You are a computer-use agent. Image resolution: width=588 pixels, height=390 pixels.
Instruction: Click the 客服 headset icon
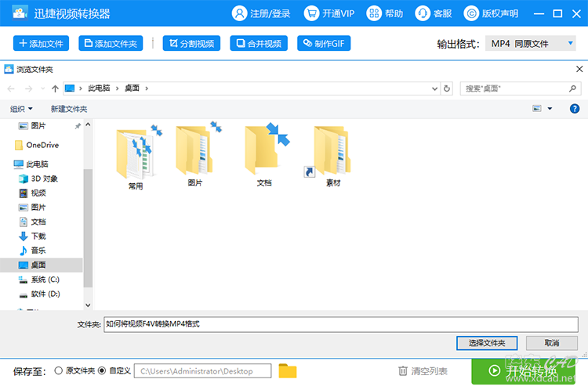423,13
